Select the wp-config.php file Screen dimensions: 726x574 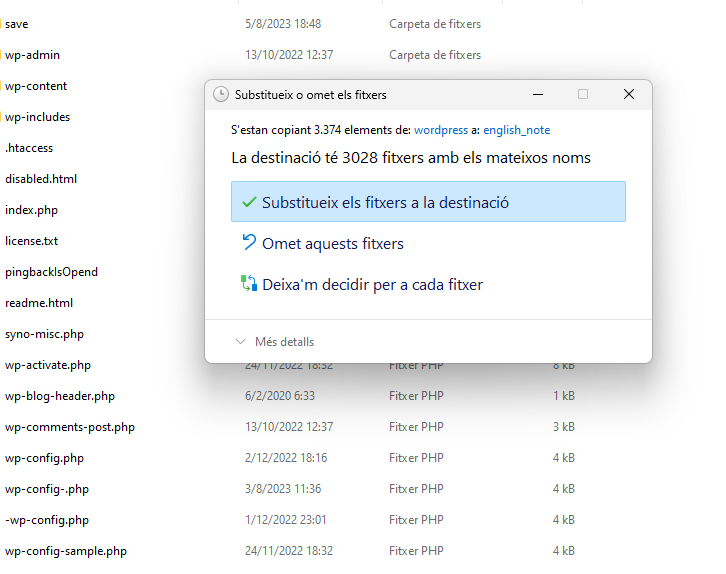coord(44,458)
